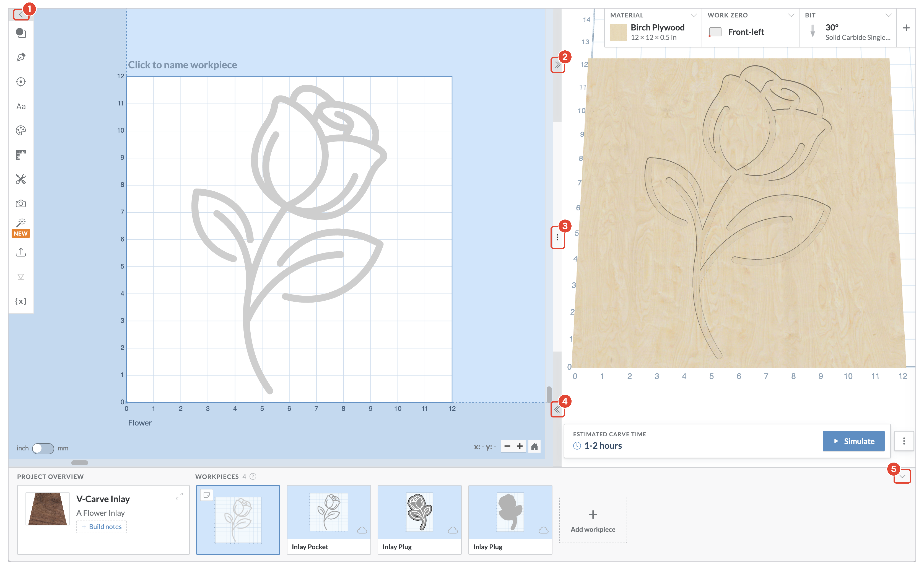The width and height of the screenshot is (924, 570).
Task: Collapse the project overview bottom panel
Action: [902, 476]
